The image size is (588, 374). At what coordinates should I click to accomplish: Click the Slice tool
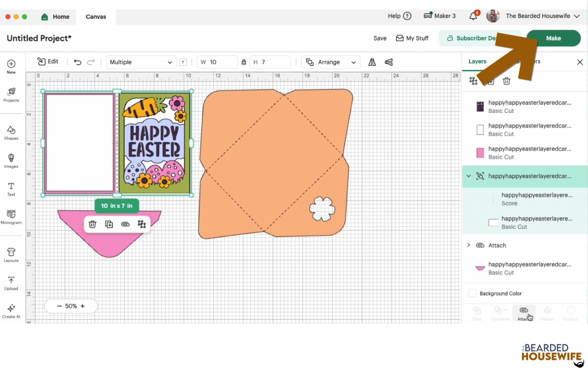click(x=477, y=313)
